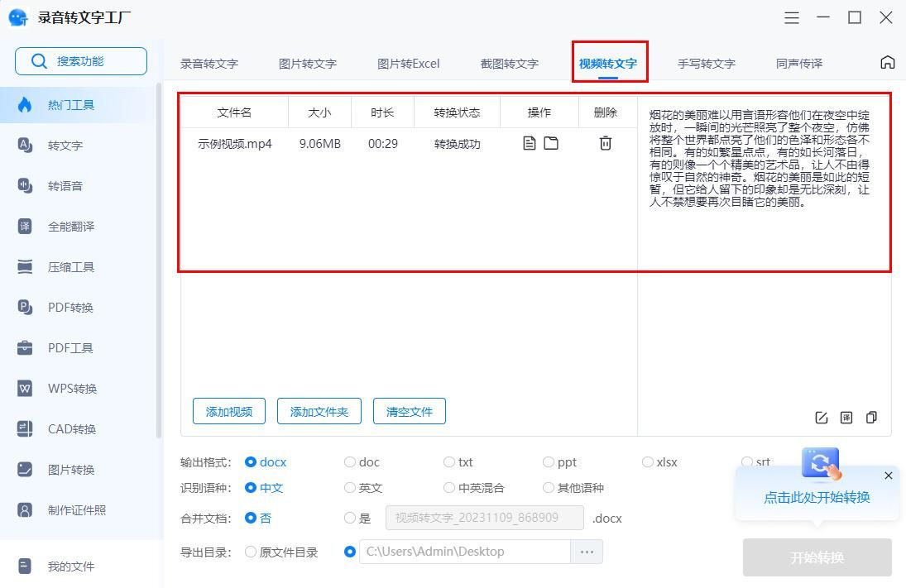Image resolution: width=906 pixels, height=588 pixels.
Task: Close the 点击此处开始转换 tooltip
Action: point(889,476)
